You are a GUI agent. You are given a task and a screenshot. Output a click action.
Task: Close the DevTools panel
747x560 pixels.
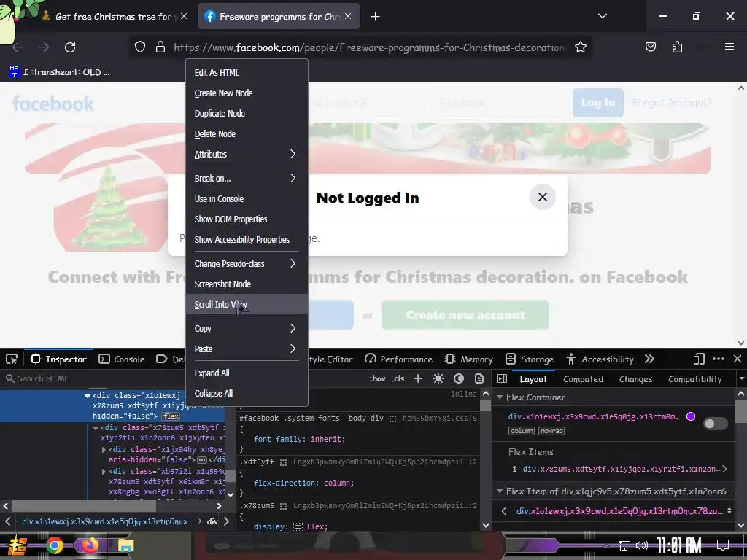pyautogui.click(x=737, y=359)
